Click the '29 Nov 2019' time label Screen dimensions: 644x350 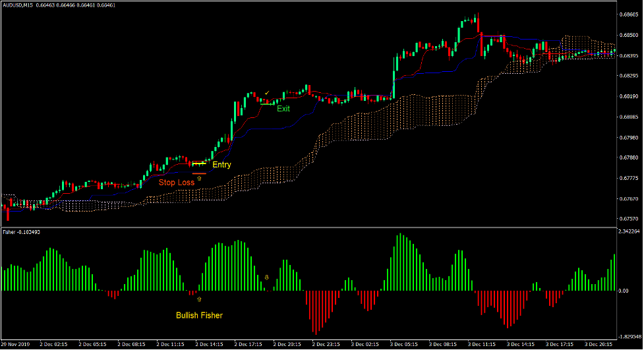pos(16,344)
